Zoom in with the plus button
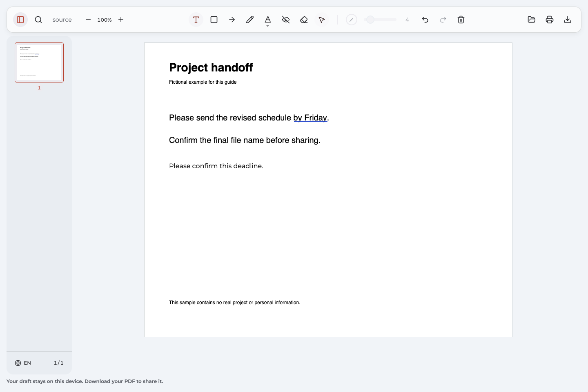Viewport: 588px width, 392px height. 121,20
